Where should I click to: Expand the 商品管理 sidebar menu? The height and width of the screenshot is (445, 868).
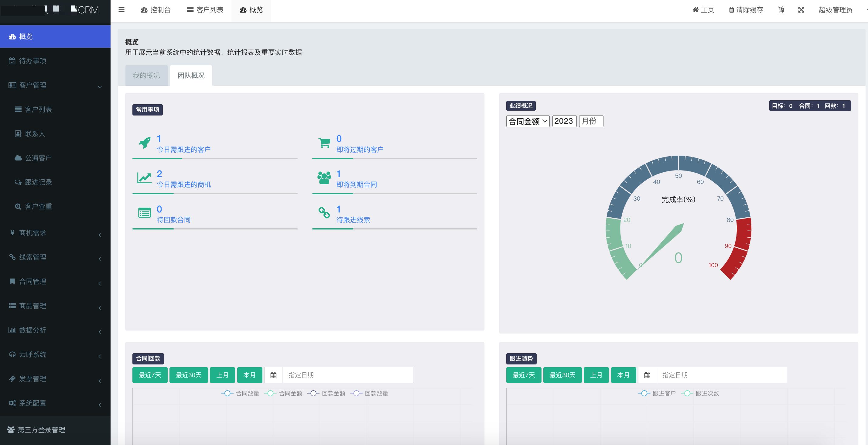(55, 305)
